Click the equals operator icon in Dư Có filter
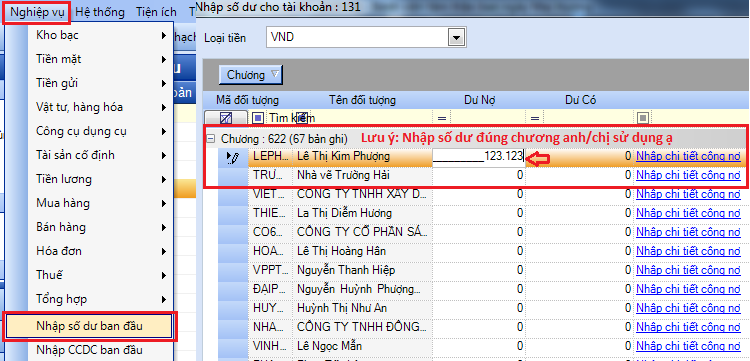Image resolution: width=750 pixels, height=361 pixels. 534,118
